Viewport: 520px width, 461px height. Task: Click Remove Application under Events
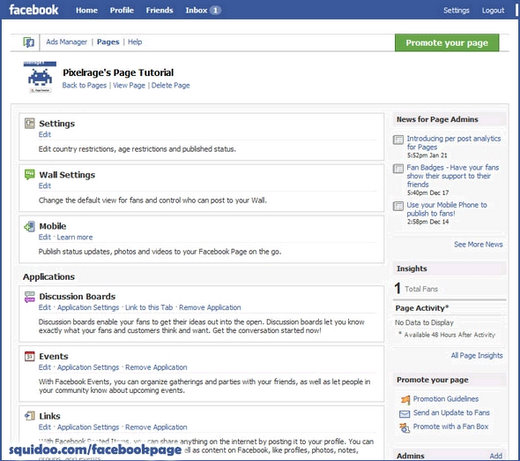(156, 367)
